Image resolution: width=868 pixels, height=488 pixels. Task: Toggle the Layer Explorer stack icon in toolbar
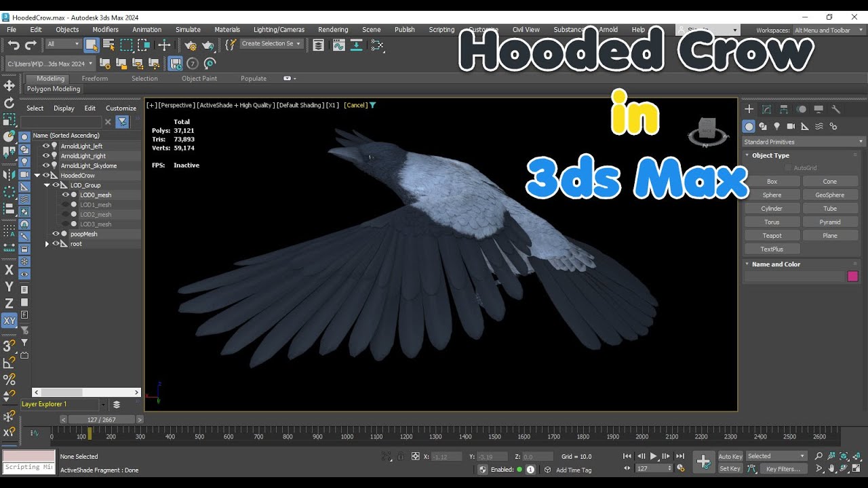(318, 45)
